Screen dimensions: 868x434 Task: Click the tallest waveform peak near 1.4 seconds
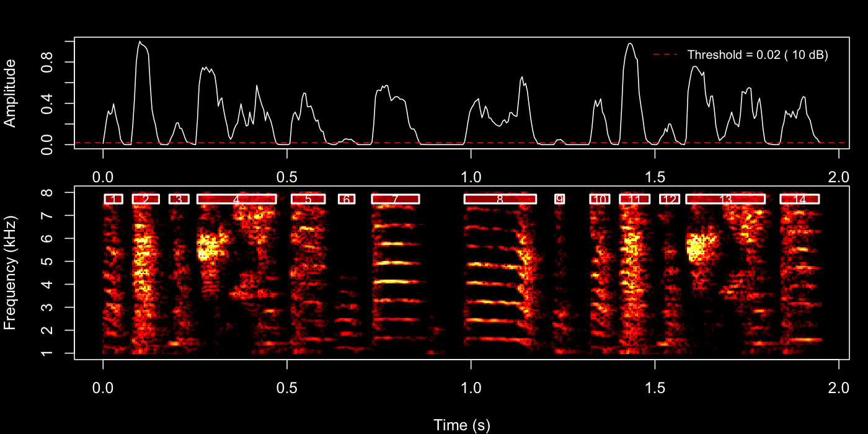[631, 43]
